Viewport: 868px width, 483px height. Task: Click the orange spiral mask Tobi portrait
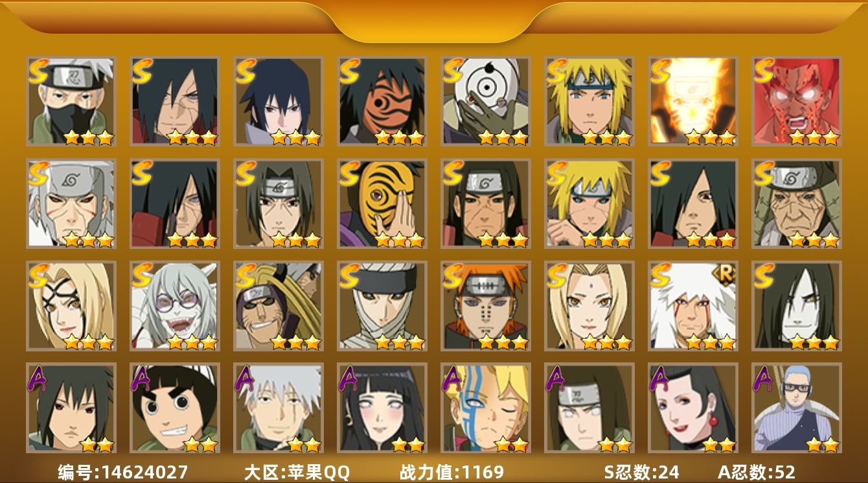[382, 101]
